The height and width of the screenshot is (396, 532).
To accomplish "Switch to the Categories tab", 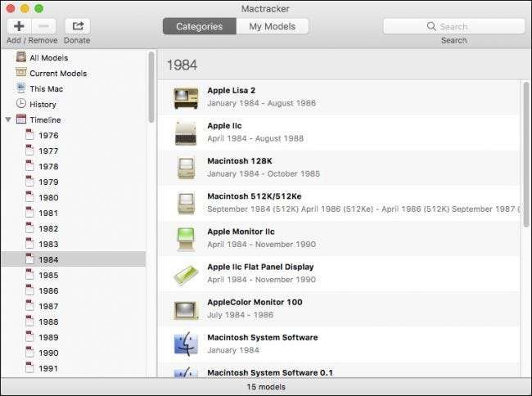I will (x=199, y=26).
